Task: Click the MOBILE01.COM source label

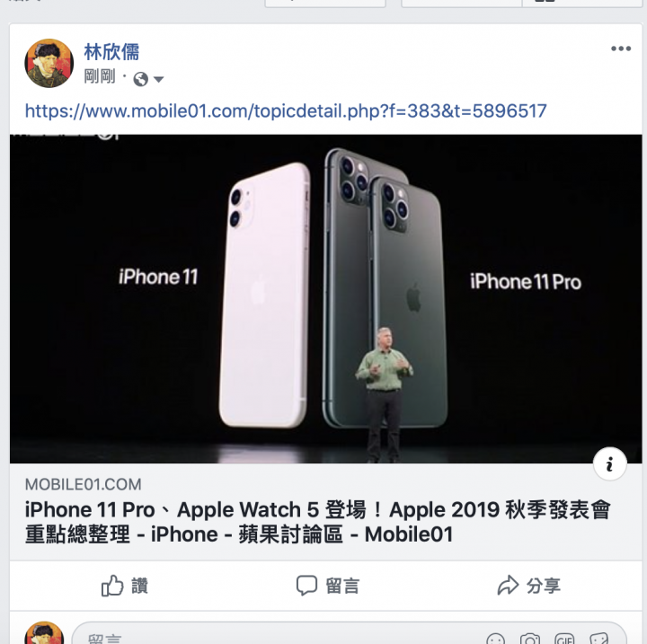Action: 83,484
